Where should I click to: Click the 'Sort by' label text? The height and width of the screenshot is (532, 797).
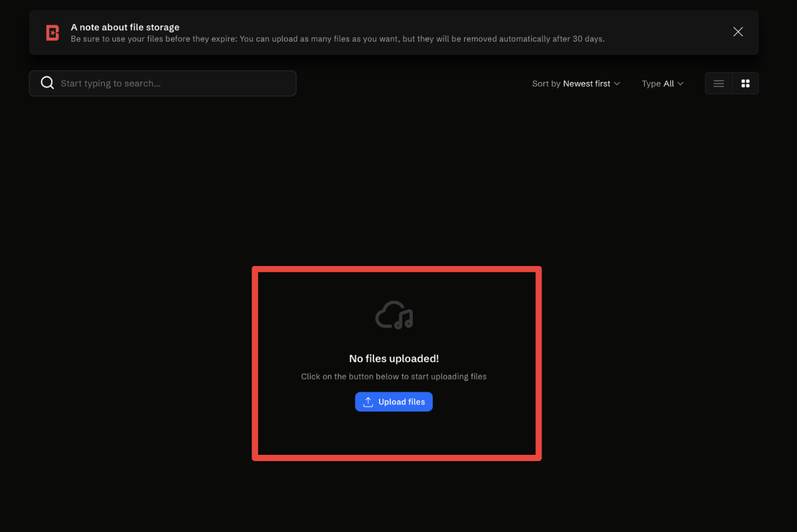(546, 83)
